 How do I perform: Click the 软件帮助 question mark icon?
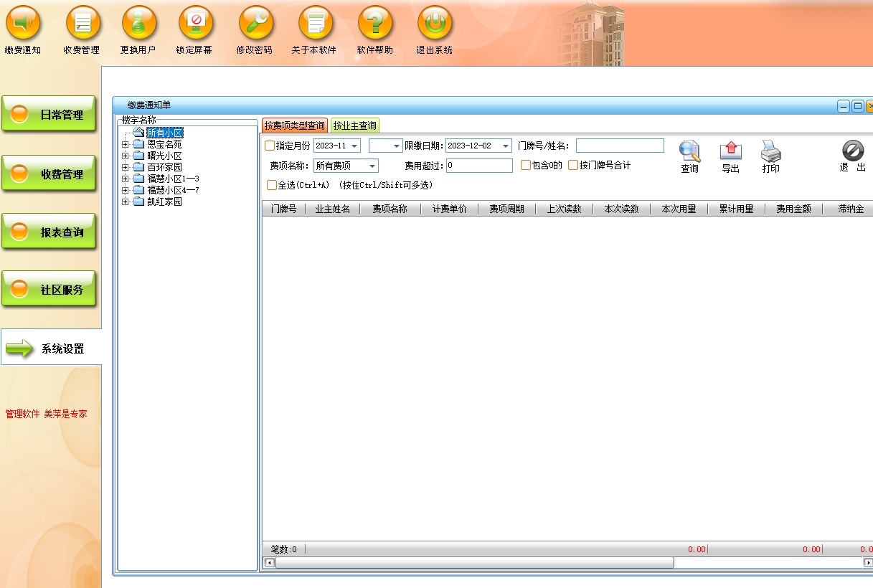click(375, 24)
